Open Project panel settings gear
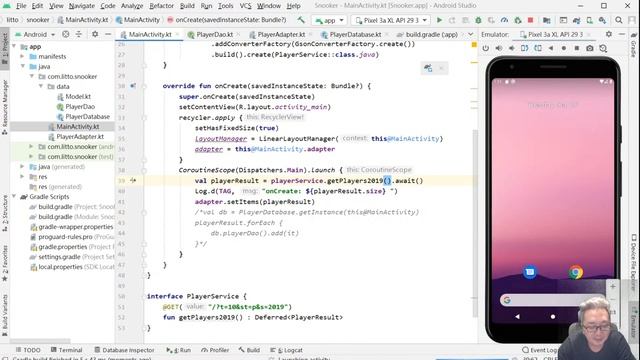The image size is (640, 360). point(95,34)
